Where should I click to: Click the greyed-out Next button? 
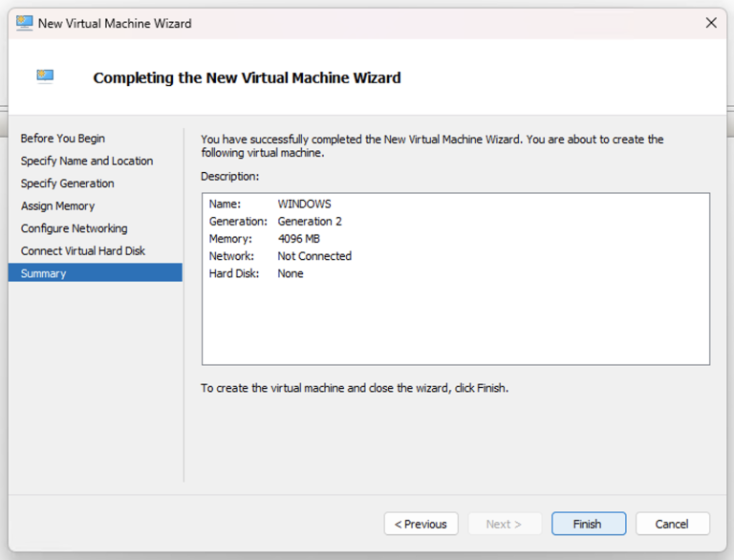coord(504,524)
